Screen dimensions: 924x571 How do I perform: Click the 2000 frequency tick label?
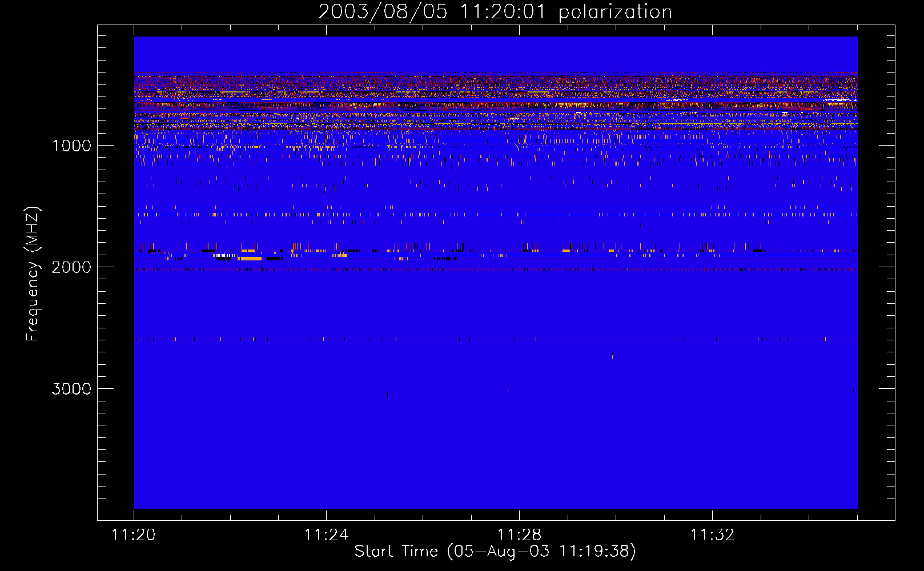(71, 267)
